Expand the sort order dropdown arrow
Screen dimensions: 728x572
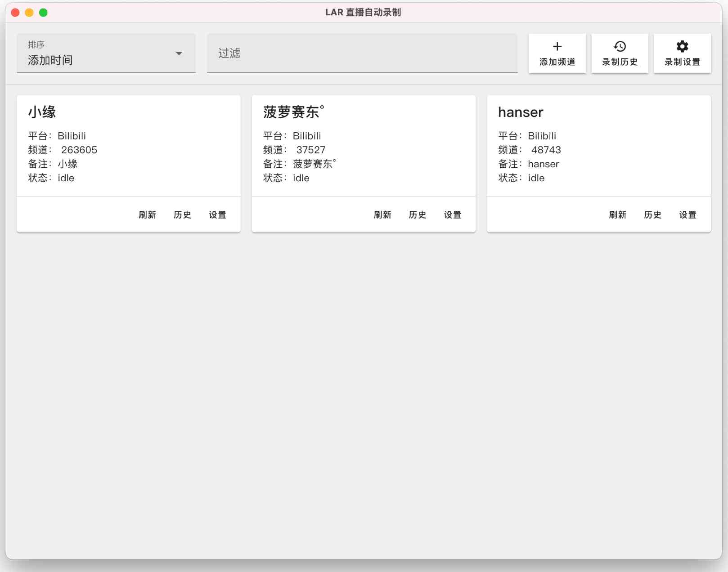(x=179, y=54)
